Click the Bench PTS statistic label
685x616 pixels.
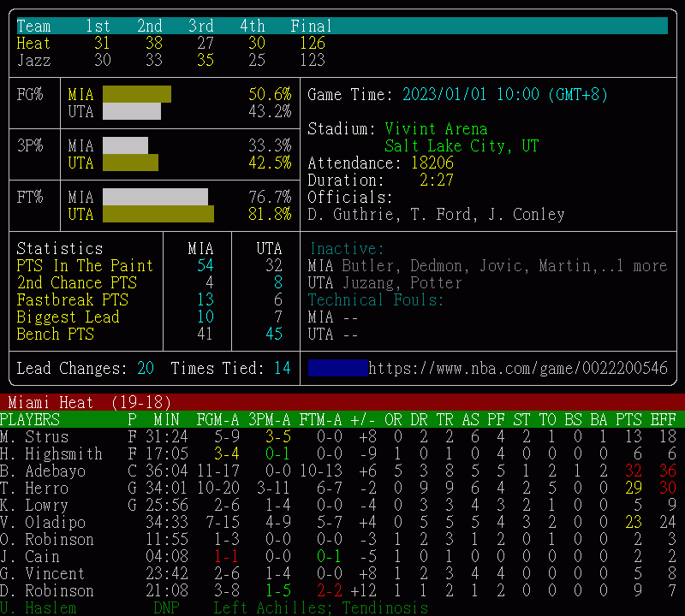56,335
